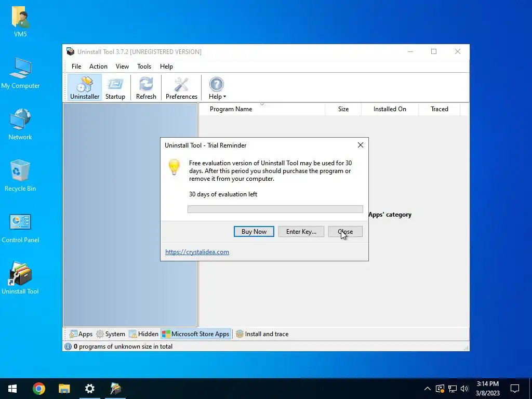Image resolution: width=532 pixels, height=399 pixels.
Task: Expand the Help toolbar dropdown
Action: (217, 88)
